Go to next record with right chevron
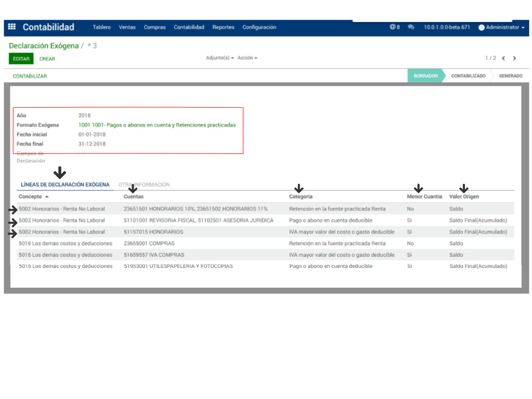The image size is (532, 399). 514,58
